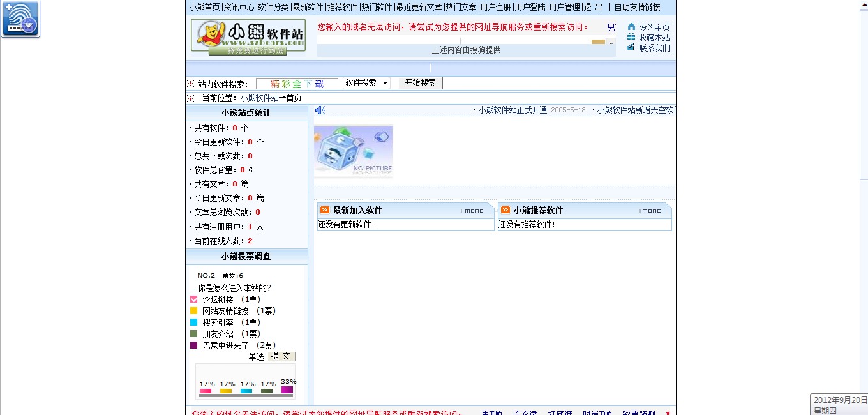This screenshot has width=868, height=415.
Task: Click the small icon before 当前位置
Action: [x=190, y=98]
